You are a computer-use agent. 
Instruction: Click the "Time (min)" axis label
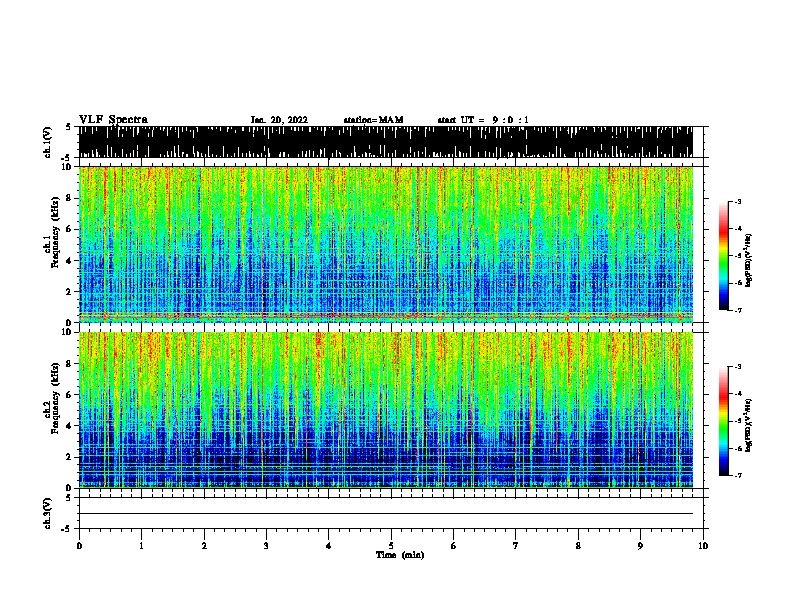[x=400, y=555]
